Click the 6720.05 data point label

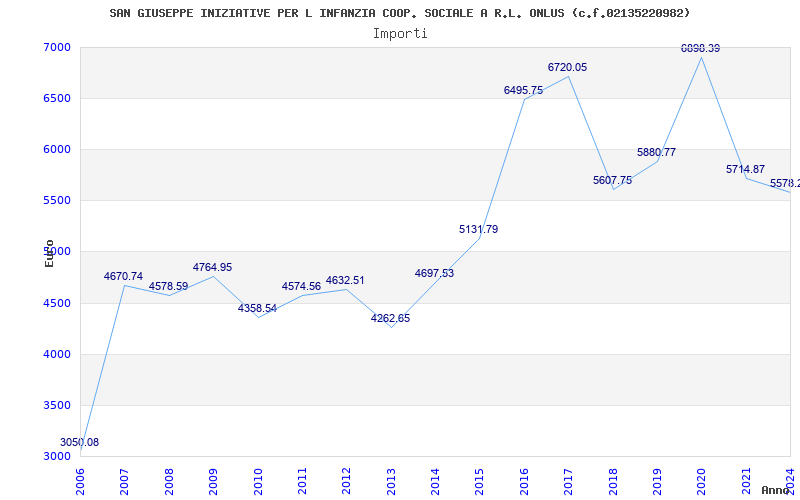coord(567,67)
